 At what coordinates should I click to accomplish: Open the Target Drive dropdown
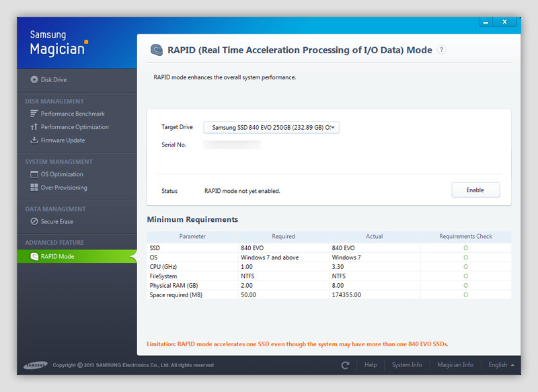[272, 127]
